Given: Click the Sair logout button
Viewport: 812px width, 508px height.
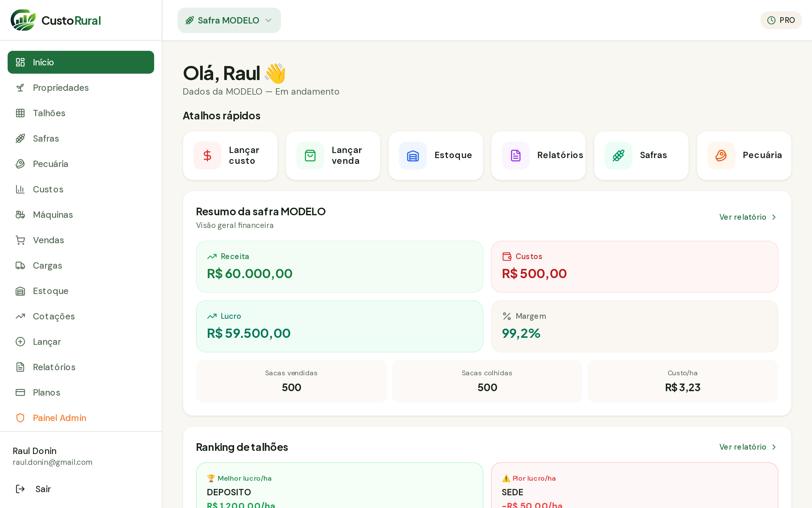Looking at the screenshot, I should coord(81,489).
